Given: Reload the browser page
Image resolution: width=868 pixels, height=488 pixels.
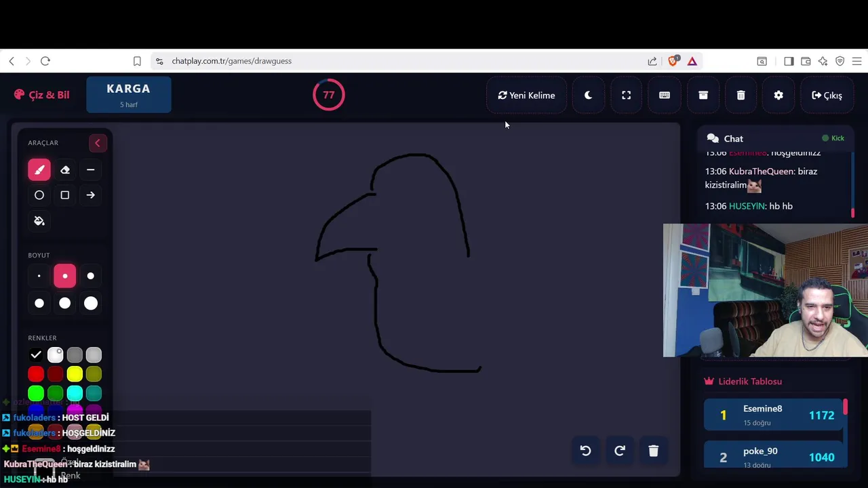Looking at the screenshot, I should click(x=45, y=61).
